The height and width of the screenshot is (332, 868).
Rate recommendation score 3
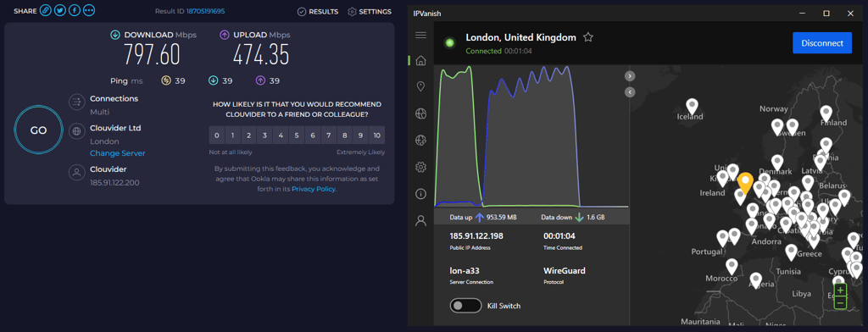pyautogui.click(x=265, y=135)
